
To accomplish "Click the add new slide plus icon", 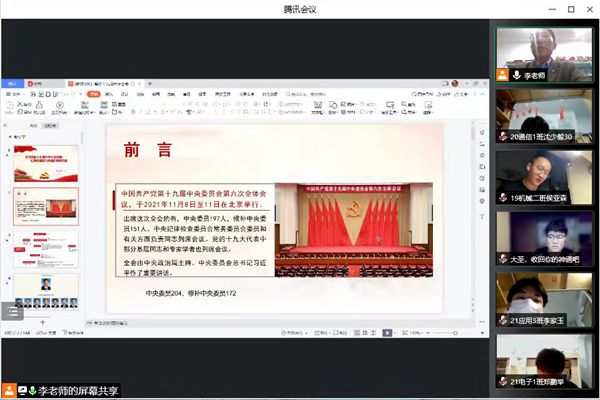I will point(43,322).
